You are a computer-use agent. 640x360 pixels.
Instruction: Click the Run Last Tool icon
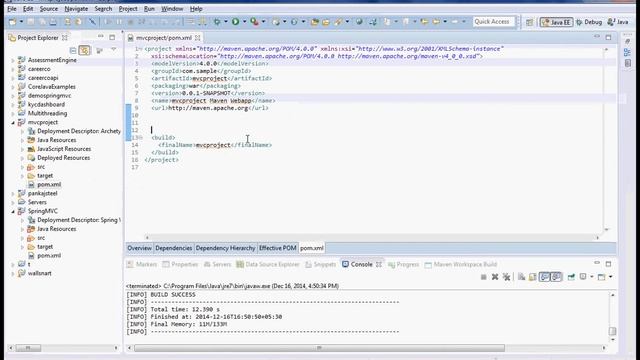(254, 22)
